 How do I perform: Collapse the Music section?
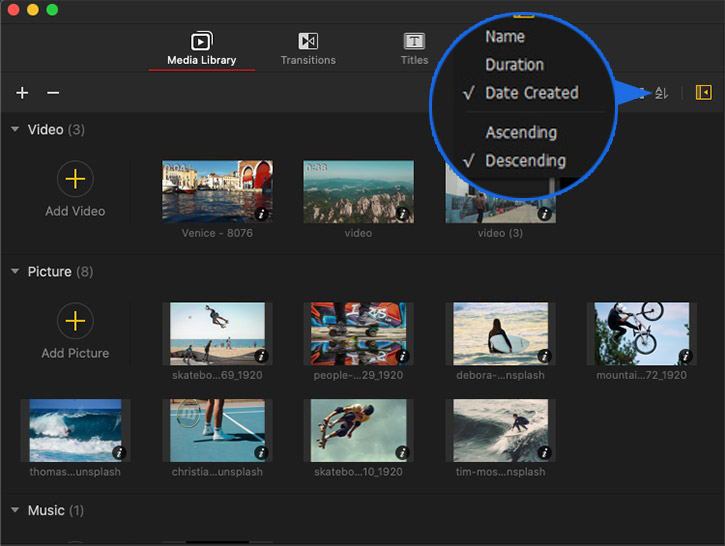[x=15, y=510]
